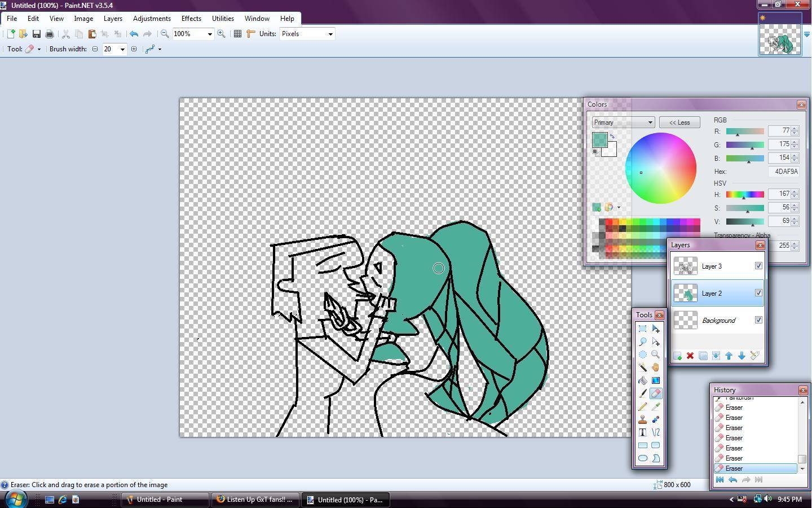
Task: Open the zoom level dropdown
Action: tap(210, 34)
